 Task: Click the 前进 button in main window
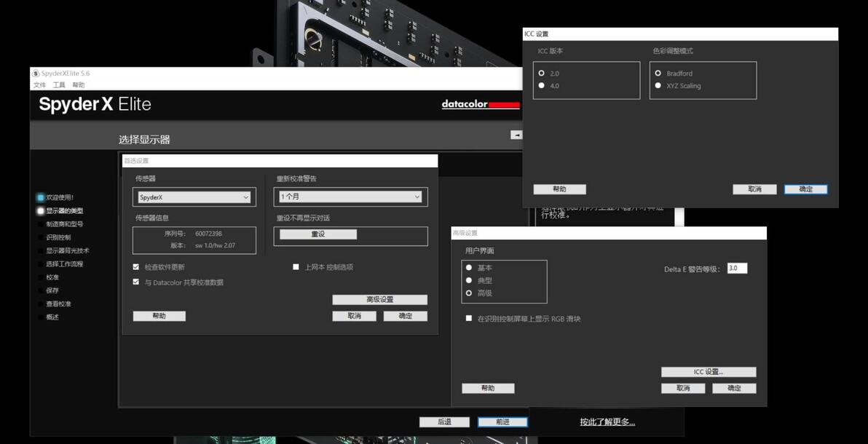[502, 422]
